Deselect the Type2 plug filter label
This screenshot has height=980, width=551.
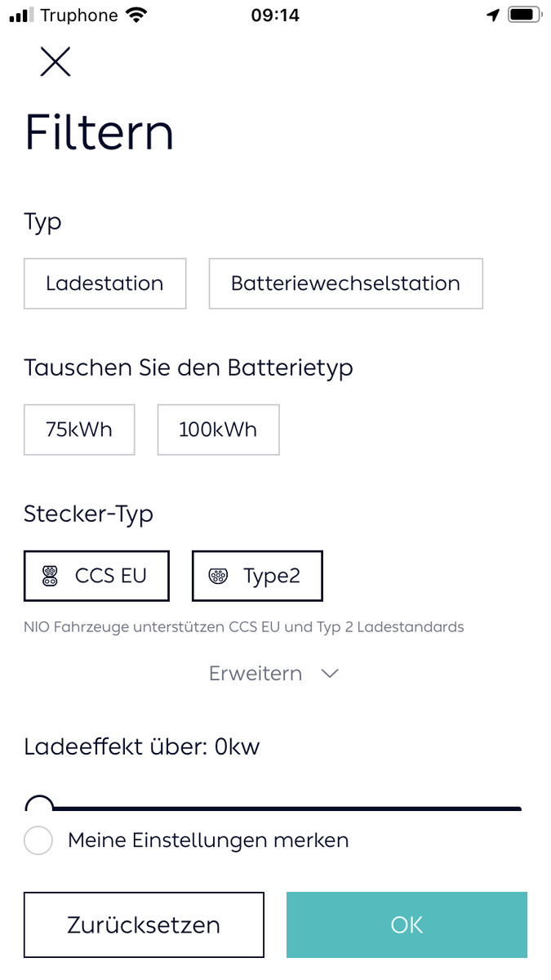(272, 576)
